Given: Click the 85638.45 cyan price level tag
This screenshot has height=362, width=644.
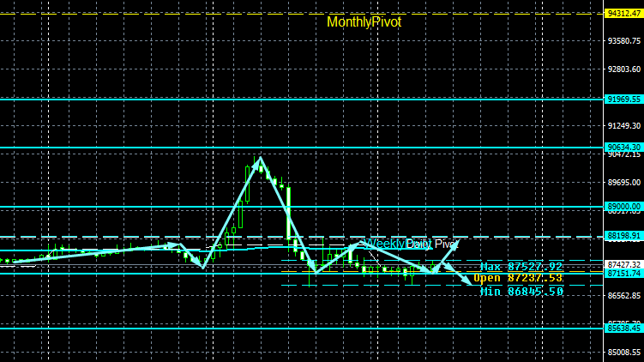Looking at the screenshot, I should pos(624,329).
